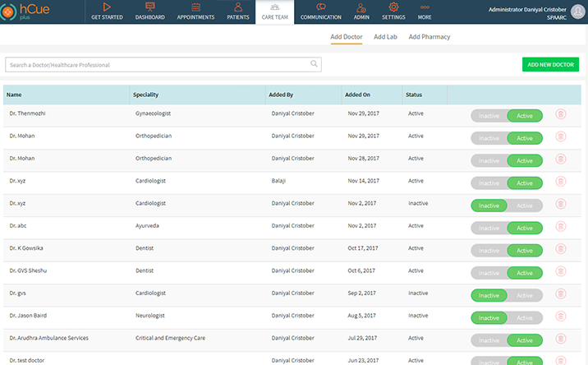Open the Settings gear menu
Viewport: 588px width, 365px height.
tap(393, 12)
